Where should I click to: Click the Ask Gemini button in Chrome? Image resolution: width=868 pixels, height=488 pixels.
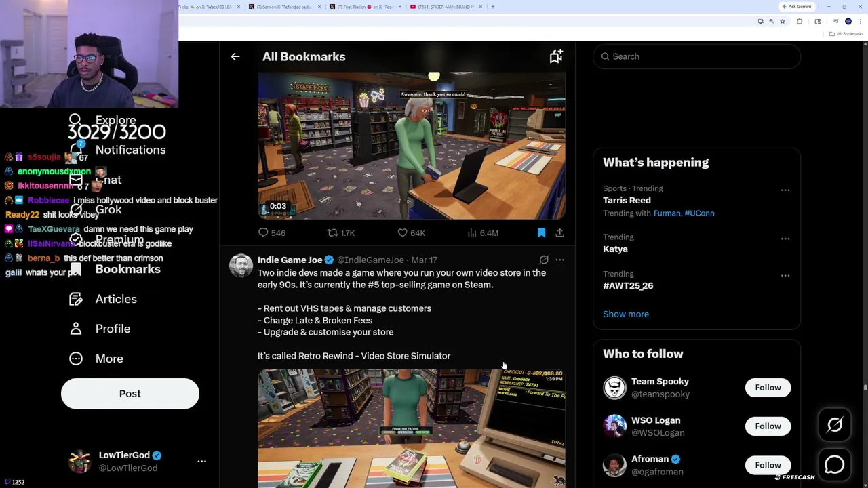pyautogui.click(x=796, y=7)
